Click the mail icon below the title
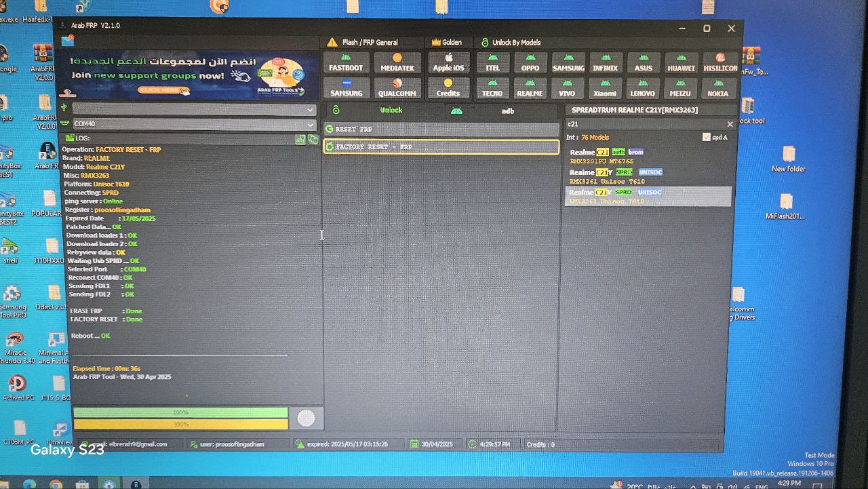Image resolution: width=868 pixels, height=489 pixels. point(67,41)
